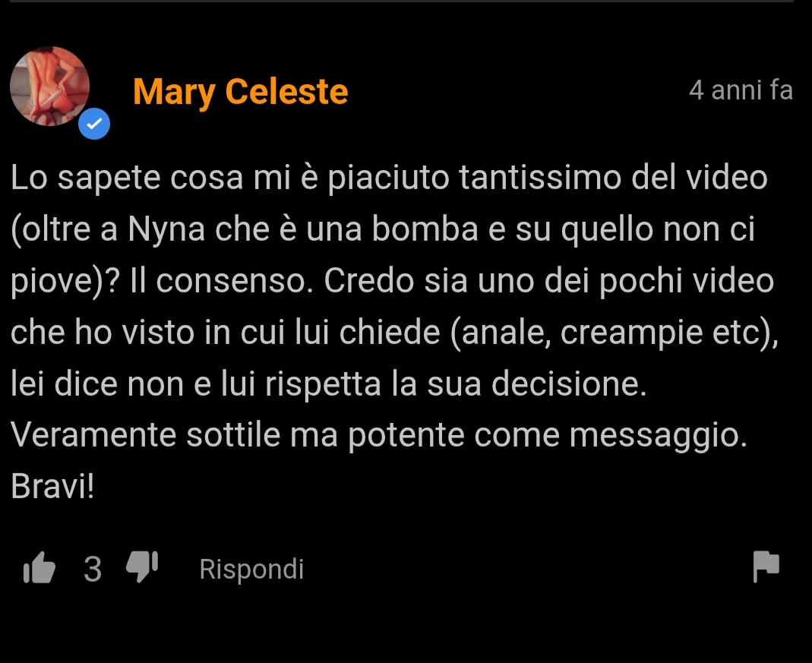Image resolution: width=812 pixels, height=663 pixels.
Task: Report the comment using the flag icon
Action: 766,567
